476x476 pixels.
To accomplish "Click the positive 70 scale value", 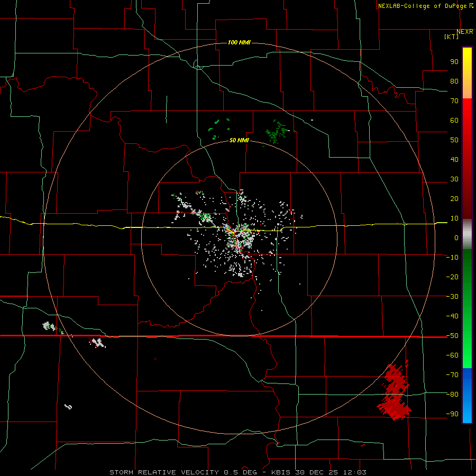I will coord(454,101).
